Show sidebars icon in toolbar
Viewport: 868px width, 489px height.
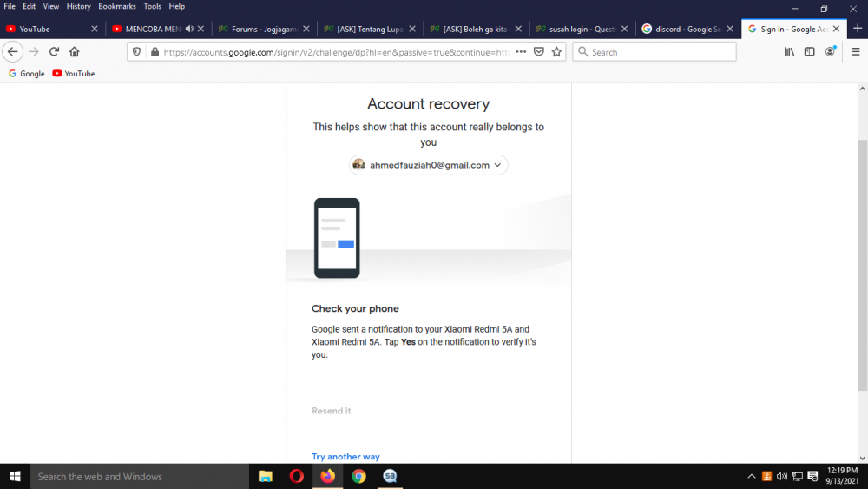(x=809, y=51)
